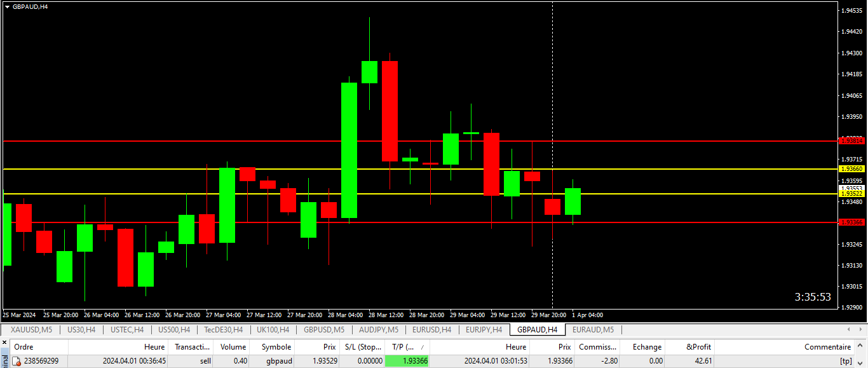
Task: Sort by the Echange column header
Action: click(x=642, y=347)
